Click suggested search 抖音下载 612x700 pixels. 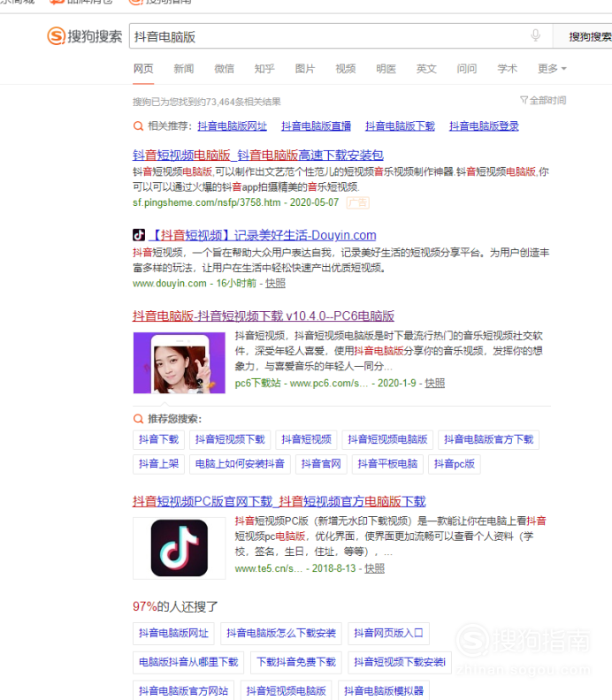point(158,440)
